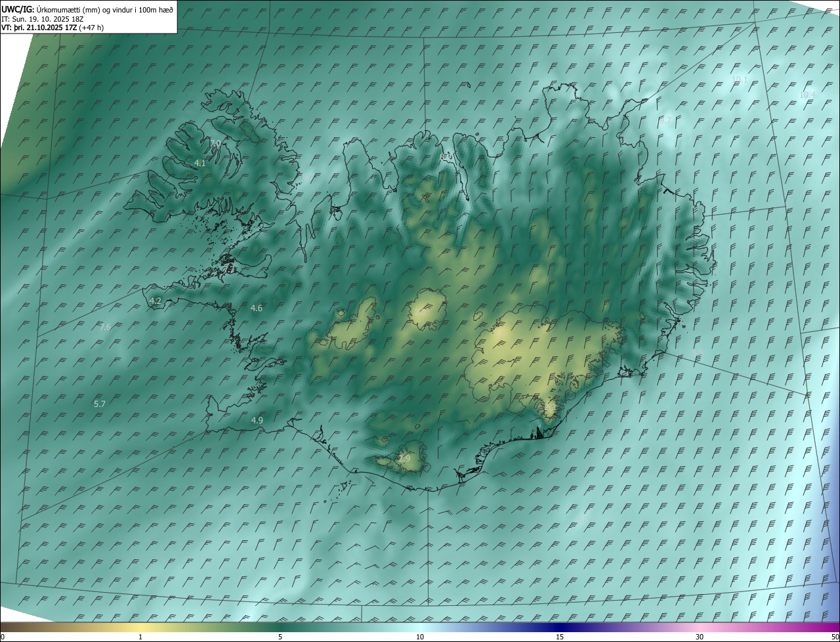Click the 2.9 value on the southern glacier
Screen dimensions: 840x642
[404, 458]
